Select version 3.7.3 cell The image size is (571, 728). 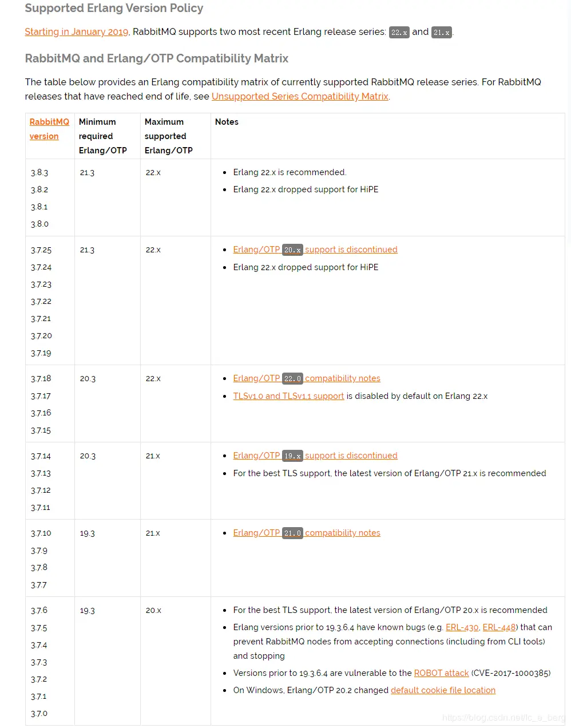[39, 662]
